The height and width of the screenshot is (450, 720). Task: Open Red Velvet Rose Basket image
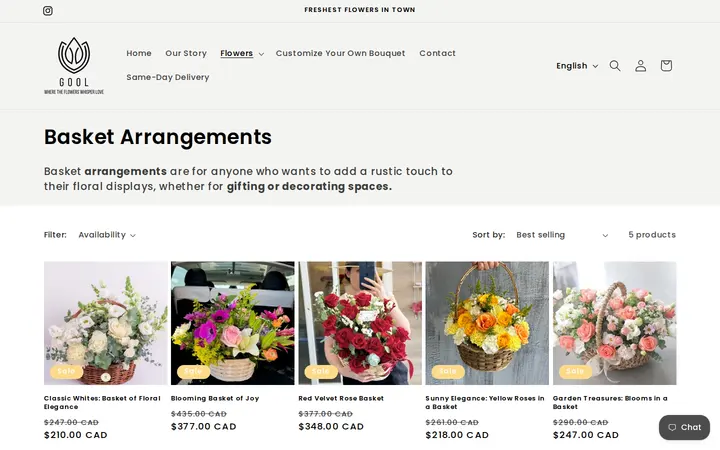(x=360, y=323)
